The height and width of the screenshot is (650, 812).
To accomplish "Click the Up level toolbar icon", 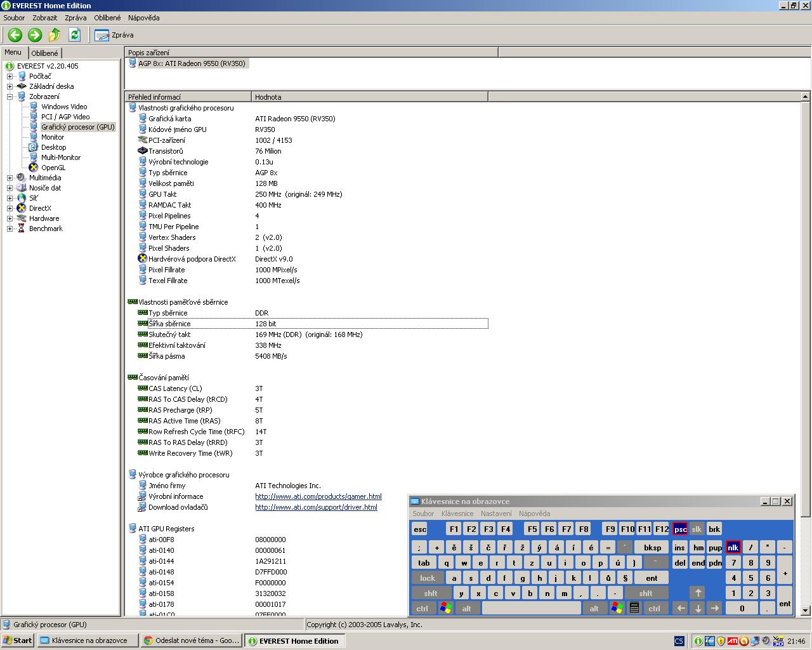I will [55, 35].
